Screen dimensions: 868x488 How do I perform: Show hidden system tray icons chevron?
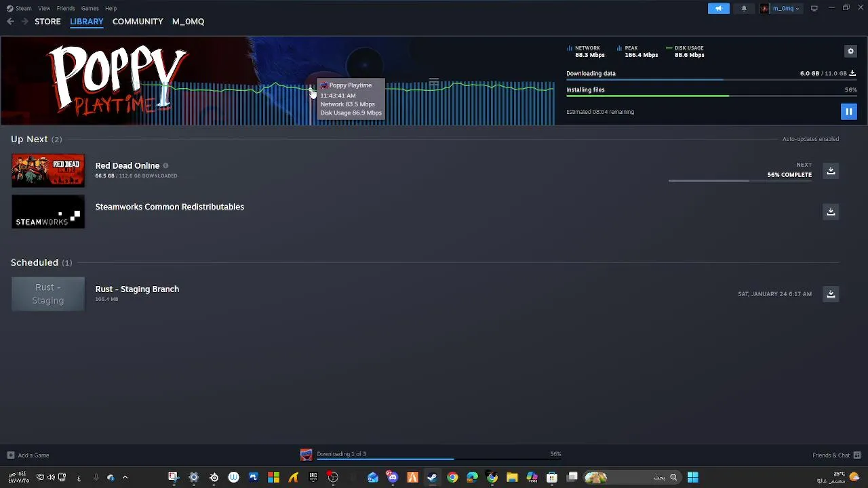(x=125, y=478)
